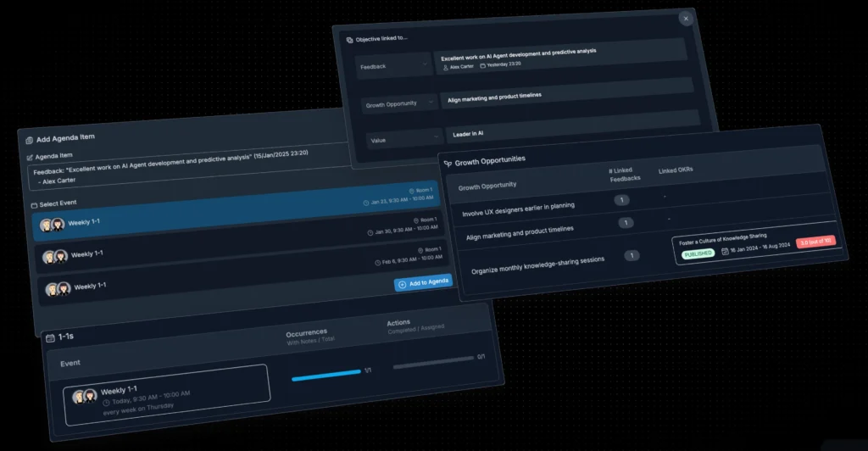
Task: Select the Excellent work on AI Agent feedback field
Action: (x=560, y=56)
